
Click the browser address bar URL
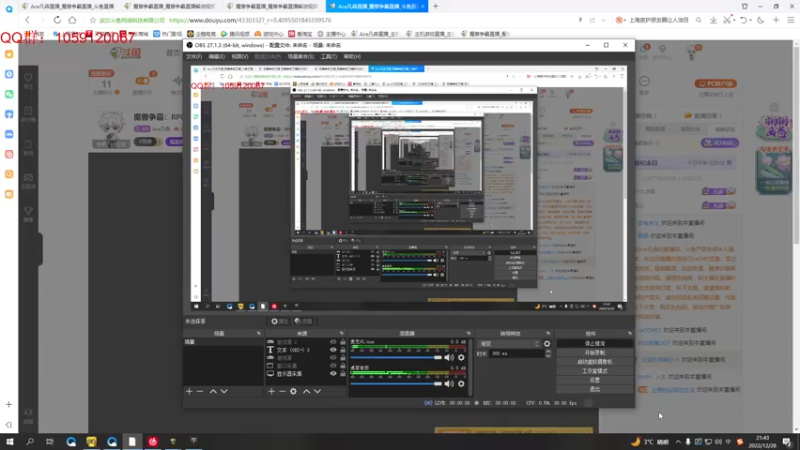tap(250, 20)
